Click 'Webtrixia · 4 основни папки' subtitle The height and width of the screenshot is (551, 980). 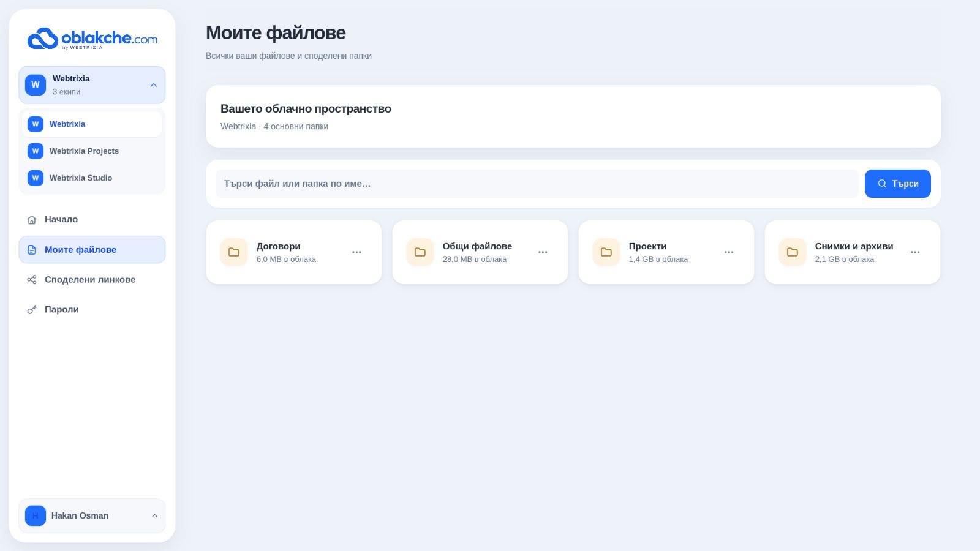(274, 126)
